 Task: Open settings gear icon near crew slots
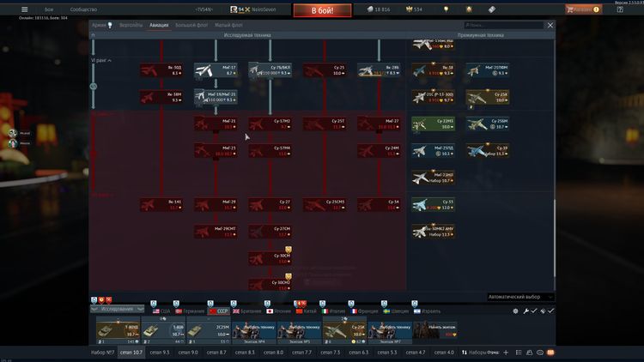tap(515, 311)
